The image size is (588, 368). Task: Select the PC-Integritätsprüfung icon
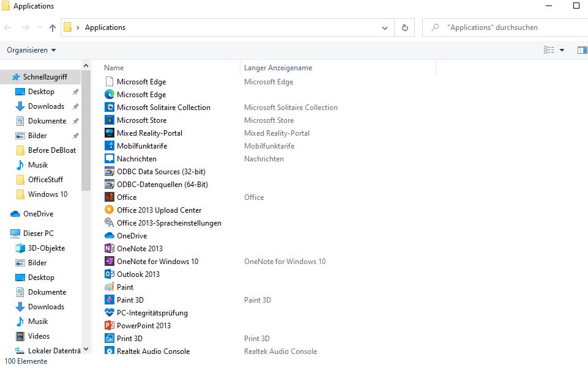tap(109, 312)
